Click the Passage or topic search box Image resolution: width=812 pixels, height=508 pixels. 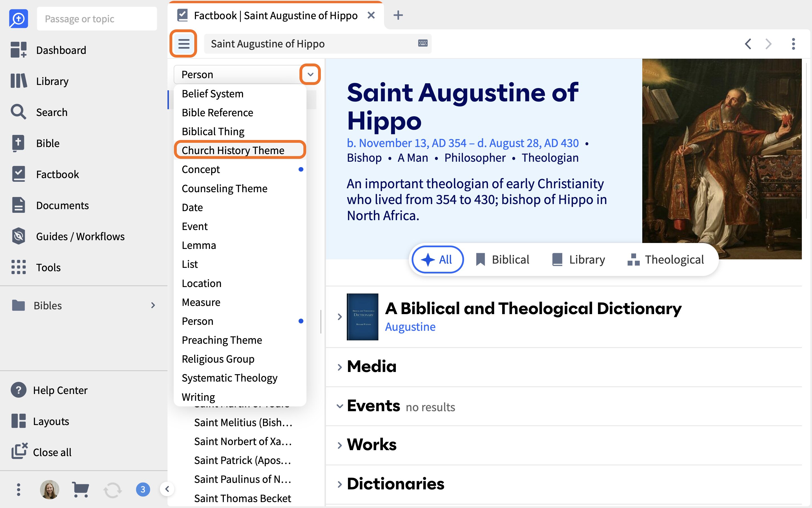(97, 19)
